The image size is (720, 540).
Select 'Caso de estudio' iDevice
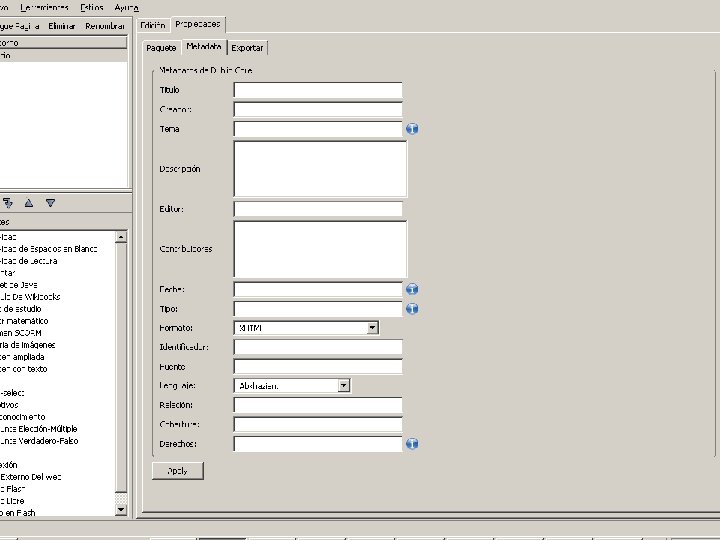click(20, 309)
